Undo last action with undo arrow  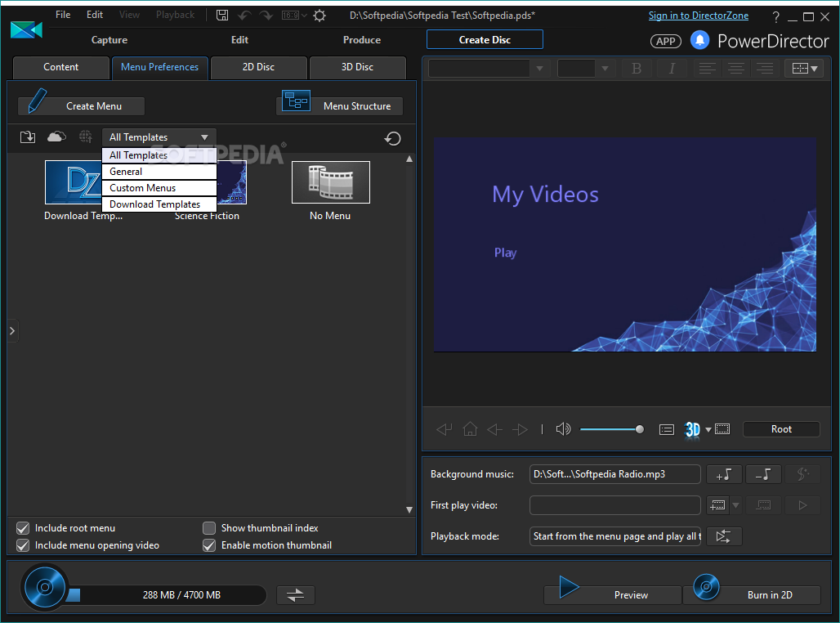point(244,15)
